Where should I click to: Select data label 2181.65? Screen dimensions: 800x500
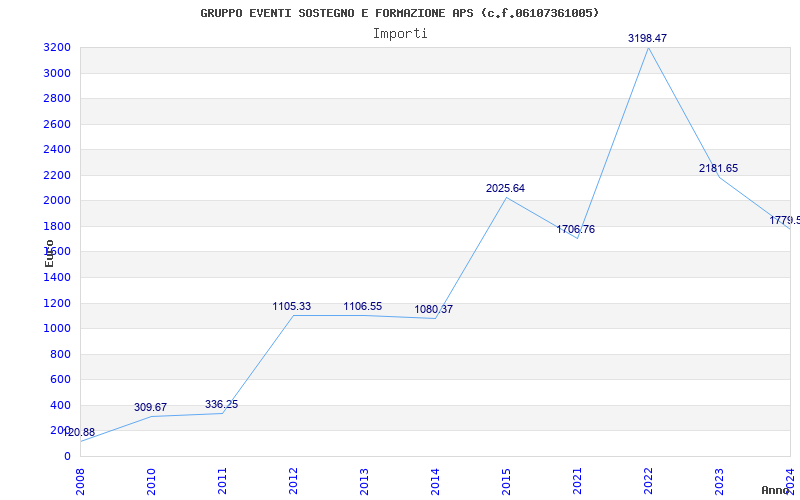pos(718,168)
